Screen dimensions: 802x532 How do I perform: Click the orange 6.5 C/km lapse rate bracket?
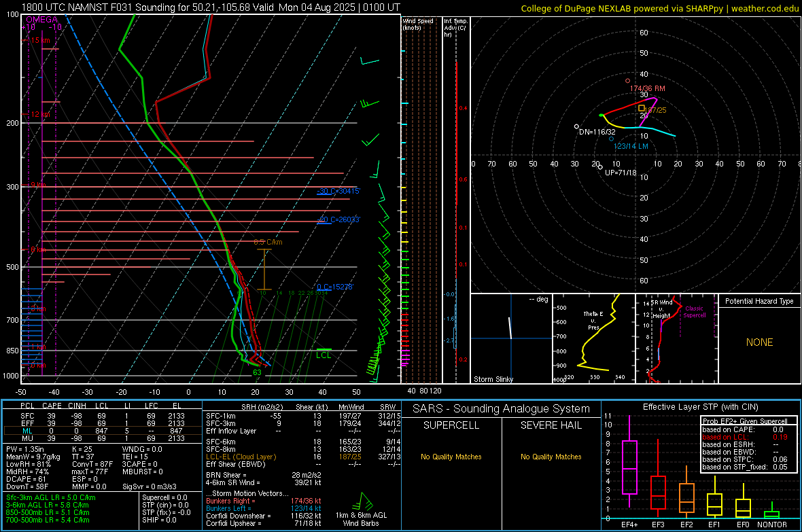(264, 270)
